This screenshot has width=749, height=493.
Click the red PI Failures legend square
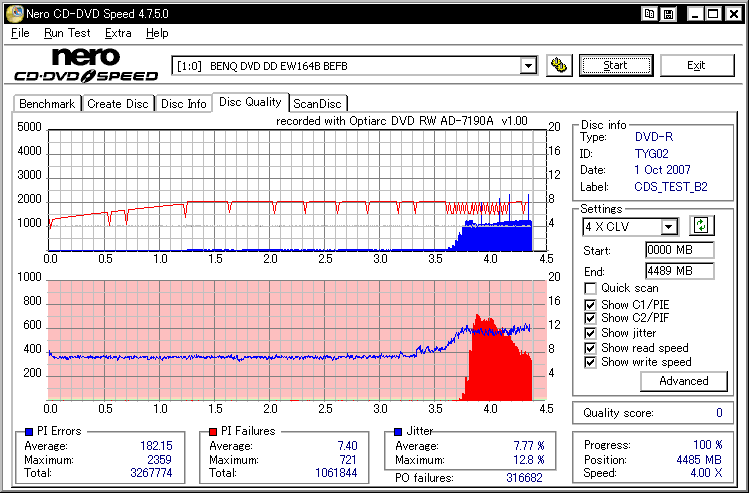coord(213,432)
